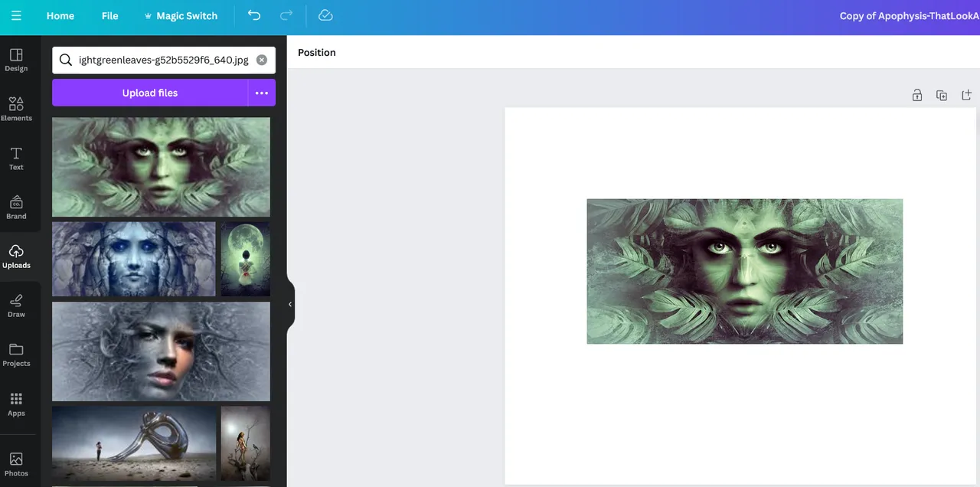Viewport: 980px width, 487px height.
Task: Duplicate the page
Action: 942,95
